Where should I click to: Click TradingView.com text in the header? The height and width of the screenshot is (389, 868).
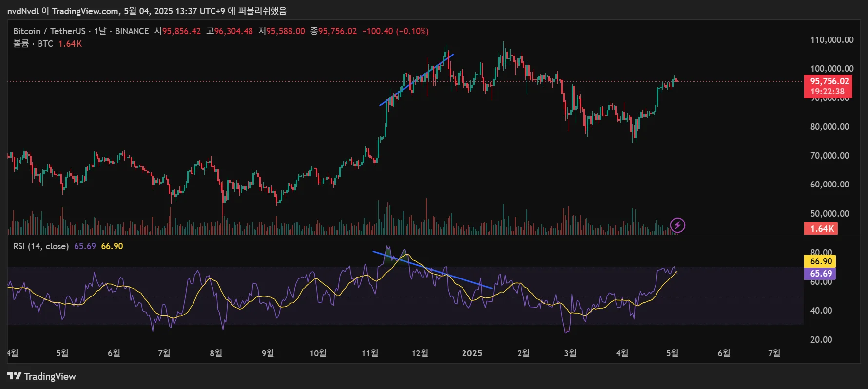tap(85, 11)
